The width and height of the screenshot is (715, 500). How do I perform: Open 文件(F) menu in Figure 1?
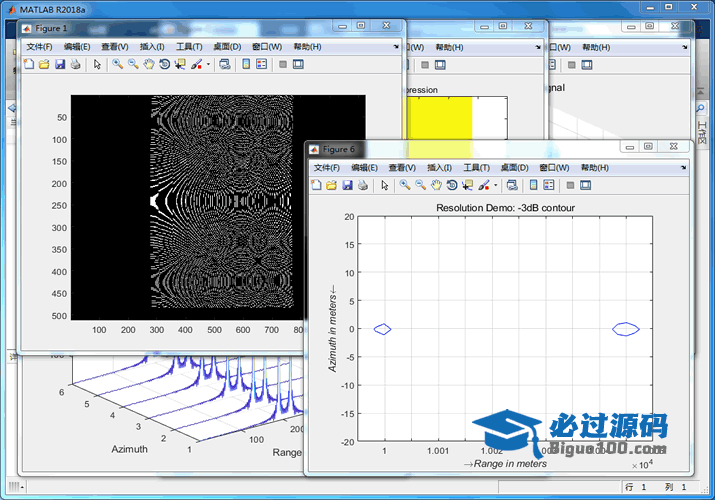(39, 46)
